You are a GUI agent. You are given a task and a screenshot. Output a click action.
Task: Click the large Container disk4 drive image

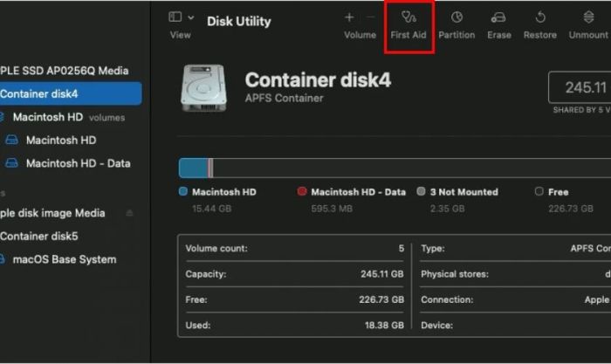(203, 88)
